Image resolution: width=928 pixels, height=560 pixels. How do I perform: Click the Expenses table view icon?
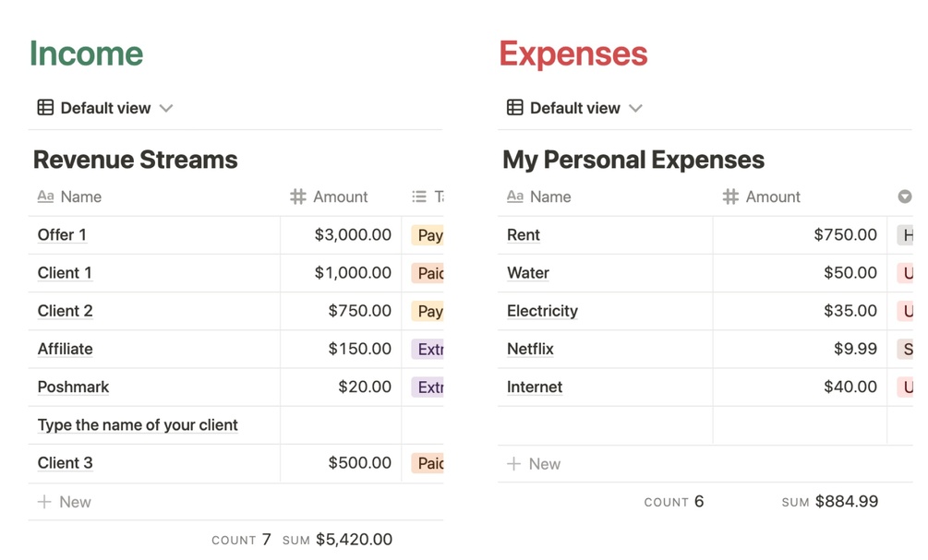point(515,108)
